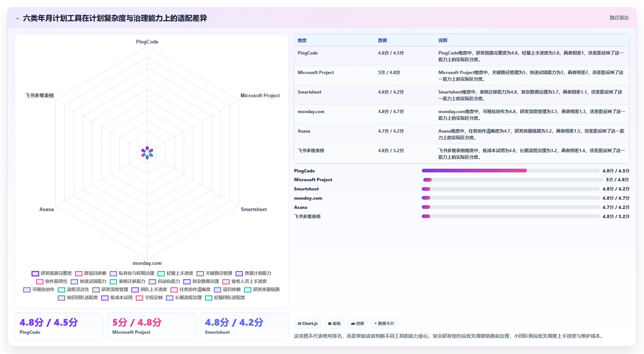This screenshot has width=644, height=354.
Task: Hide the 复杂数据治理 legend series
Action: point(201,281)
